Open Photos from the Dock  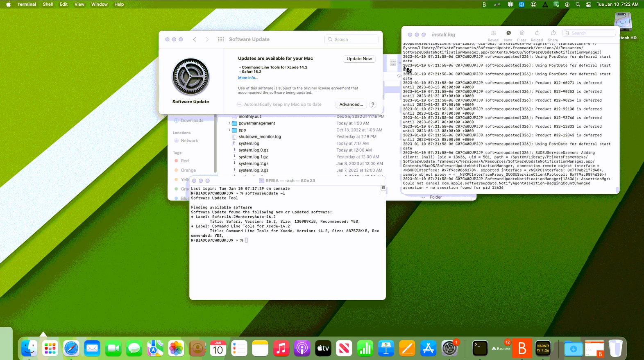176,349
